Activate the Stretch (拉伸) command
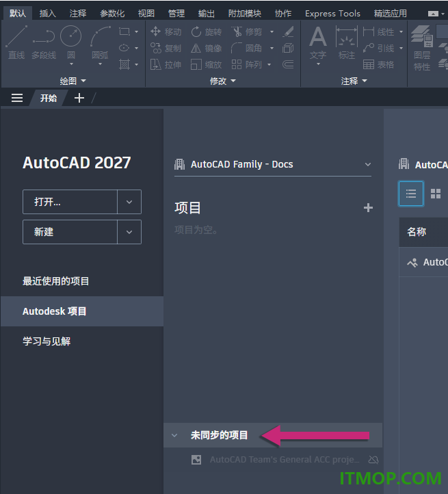The image size is (448, 494). (x=166, y=64)
